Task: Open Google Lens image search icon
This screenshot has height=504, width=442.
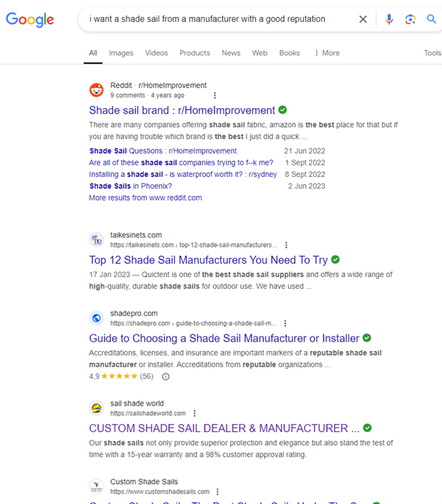Action: click(x=410, y=19)
